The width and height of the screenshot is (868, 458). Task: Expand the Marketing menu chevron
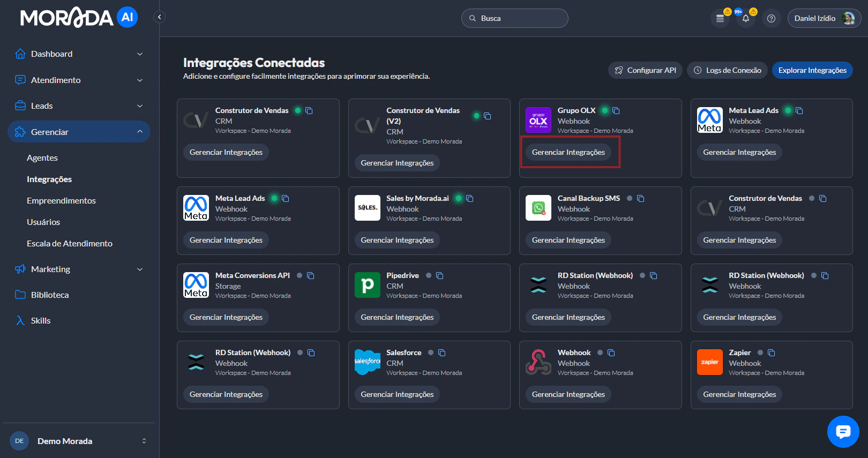pyautogui.click(x=140, y=269)
